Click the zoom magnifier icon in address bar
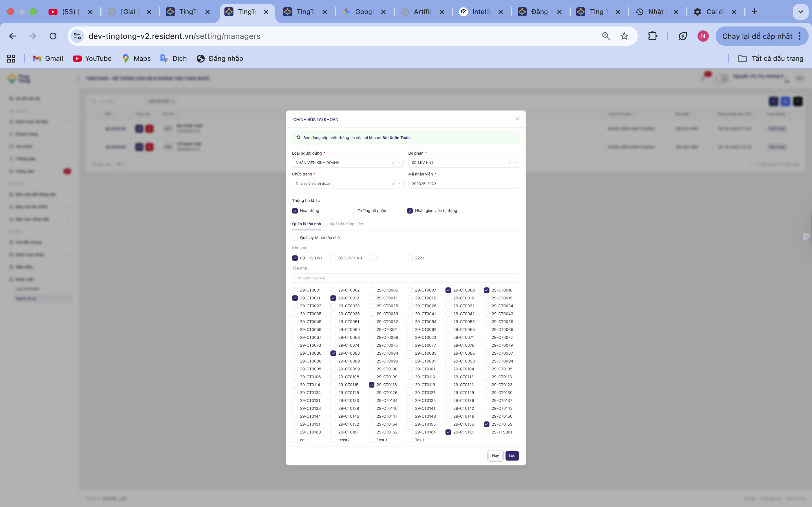The width and height of the screenshot is (812, 507). coord(606,36)
